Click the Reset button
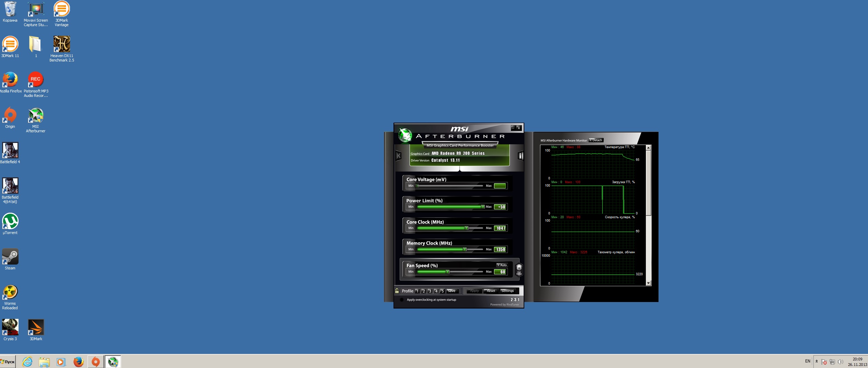Viewport: 868px width, 368px height. [x=491, y=291]
